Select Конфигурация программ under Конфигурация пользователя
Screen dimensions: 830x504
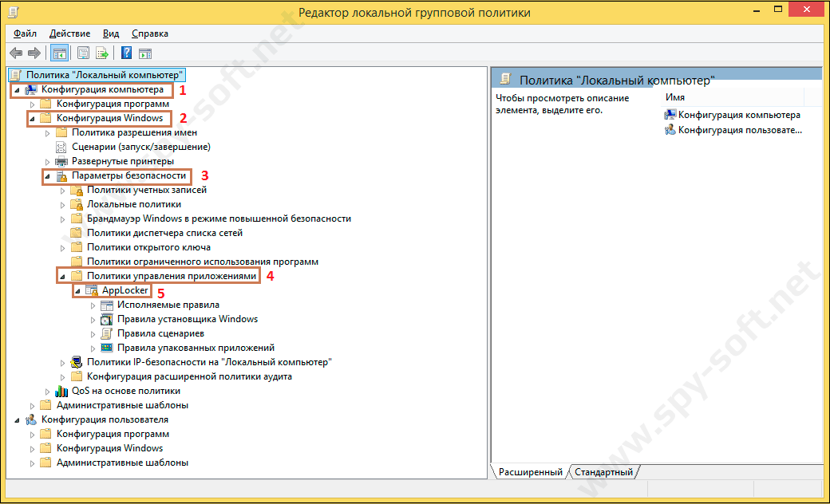pos(113,434)
